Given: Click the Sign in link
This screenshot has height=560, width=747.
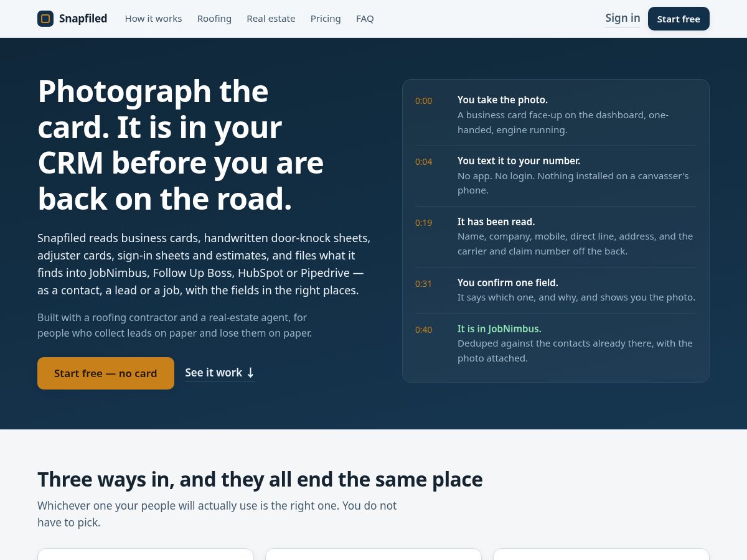Looking at the screenshot, I should point(622,18).
